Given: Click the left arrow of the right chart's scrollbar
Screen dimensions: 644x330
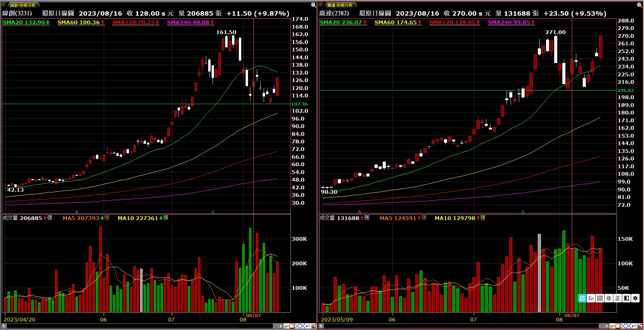Looking at the screenshot, I should pos(321,326).
